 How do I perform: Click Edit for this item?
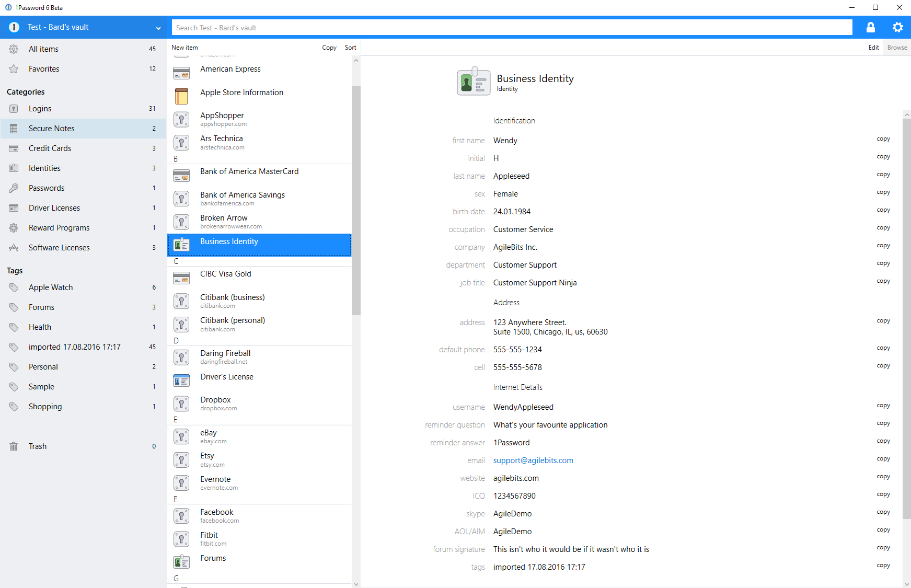click(x=874, y=48)
